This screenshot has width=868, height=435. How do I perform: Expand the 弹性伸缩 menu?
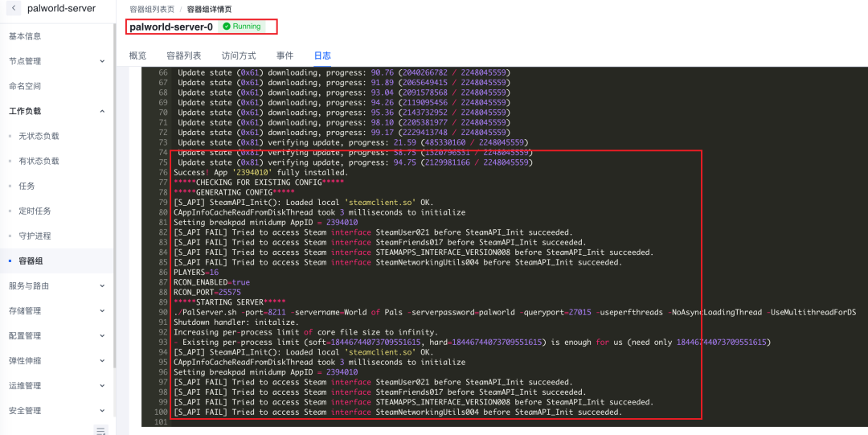[101, 361]
